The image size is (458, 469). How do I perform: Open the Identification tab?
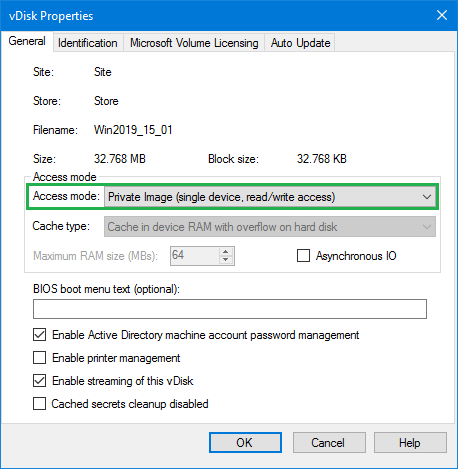[x=88, y=43]
